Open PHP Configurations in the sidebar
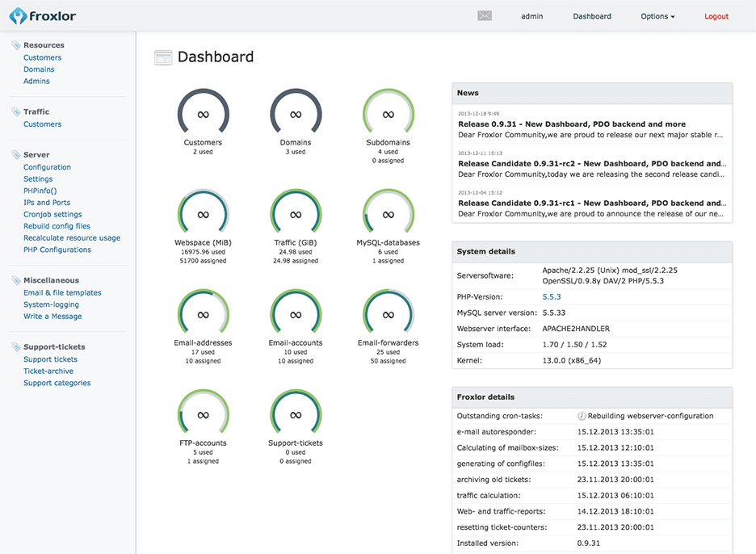 [57, 250]
